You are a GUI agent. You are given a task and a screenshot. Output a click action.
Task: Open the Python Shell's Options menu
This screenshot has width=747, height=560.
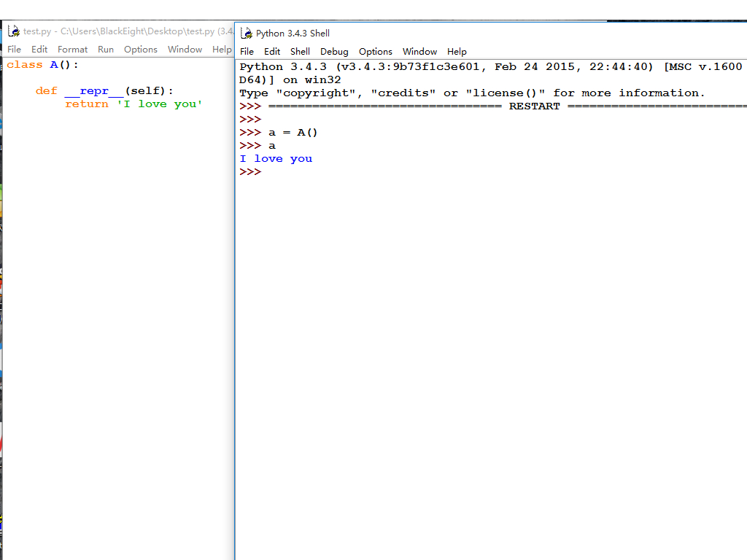tap(375, 52)
